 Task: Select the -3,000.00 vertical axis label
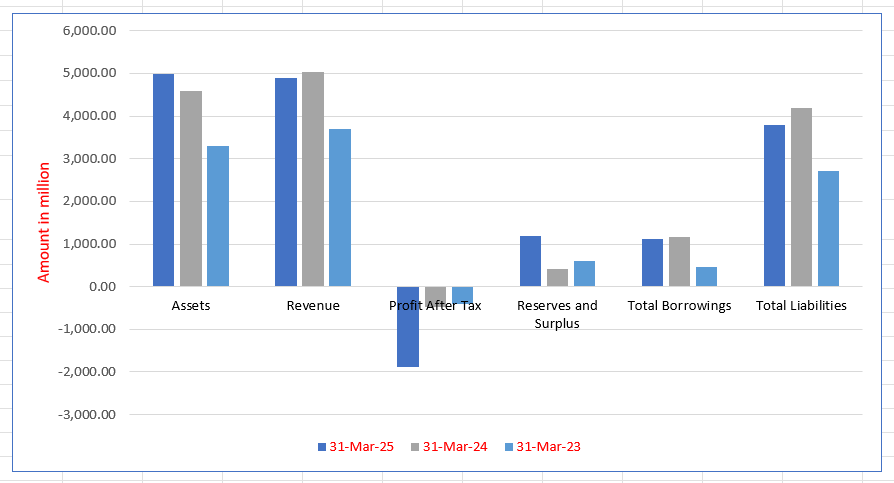[x=88, y=414]
